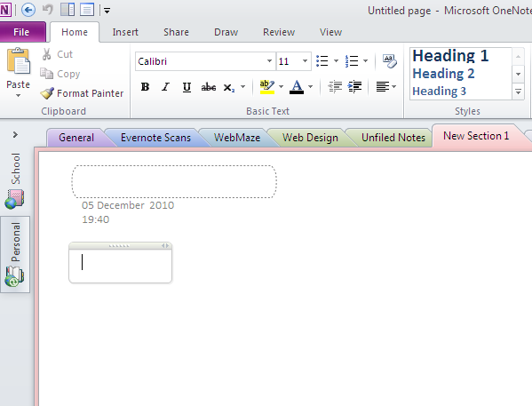The width and height of the screenshot is (532, 406).
Task: Click the Clear Formatting eraser icon
Action: coord(390,61)
